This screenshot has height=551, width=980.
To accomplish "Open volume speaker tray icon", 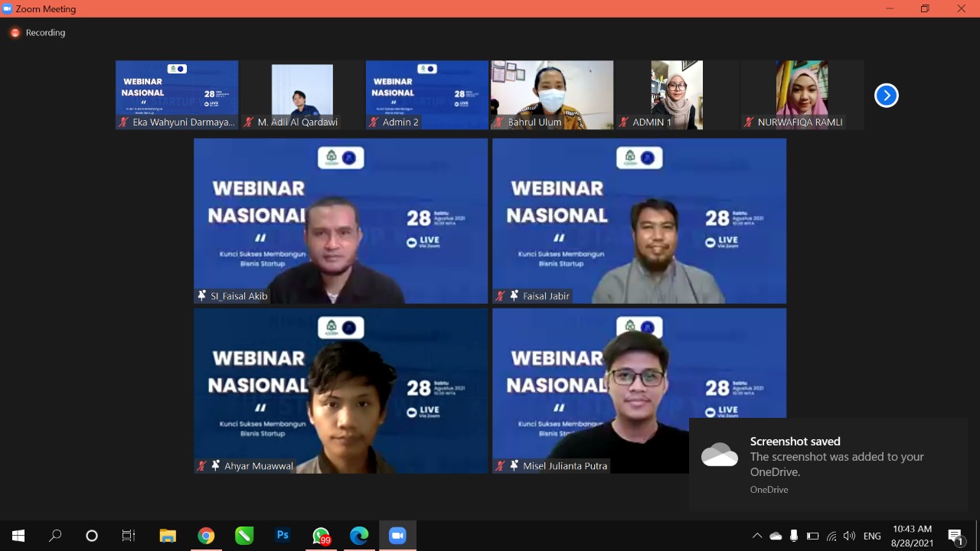I will [849, 536].
